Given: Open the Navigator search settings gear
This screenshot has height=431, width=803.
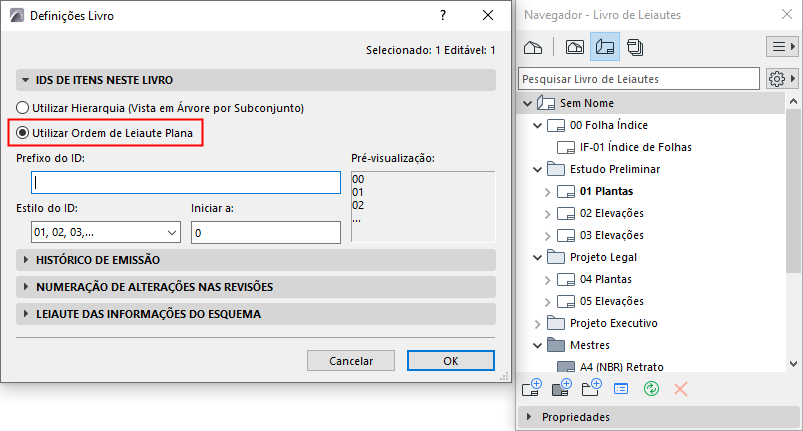Looking at the screenshot, I should pyautogui.click(x=782, y=79).
